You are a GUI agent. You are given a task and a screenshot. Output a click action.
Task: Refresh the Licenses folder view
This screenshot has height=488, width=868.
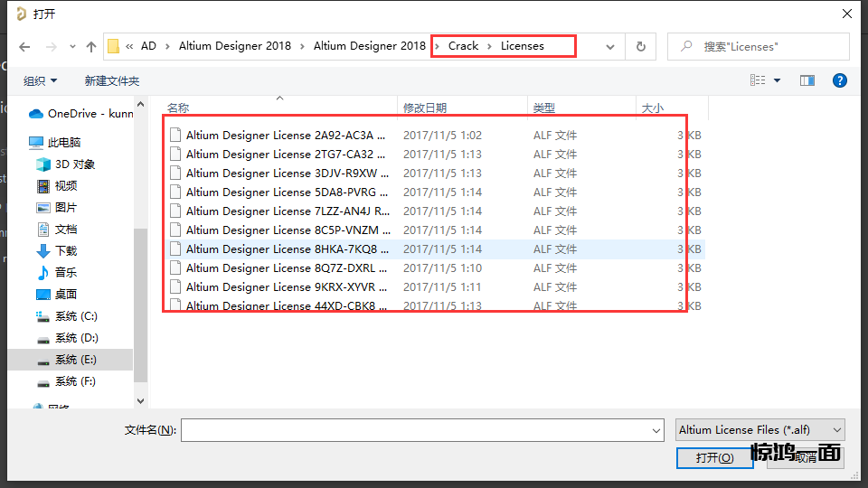pyautogui.click(x=641, y=47)
